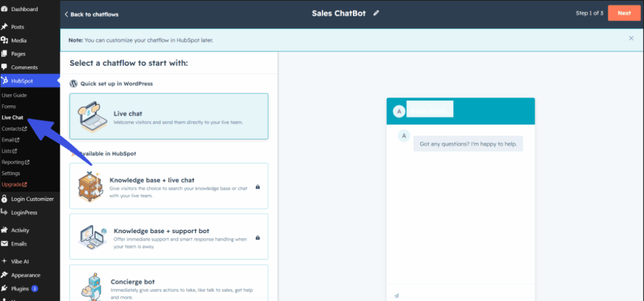Click the avatar in chat preview header
The image size is (644, 301).
coord(398,111)
